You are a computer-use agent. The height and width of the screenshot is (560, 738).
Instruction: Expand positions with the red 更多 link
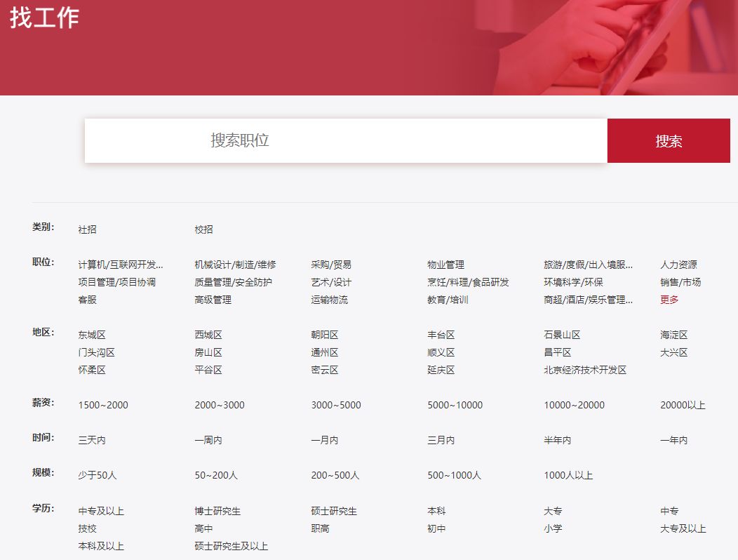pos(669,300)
